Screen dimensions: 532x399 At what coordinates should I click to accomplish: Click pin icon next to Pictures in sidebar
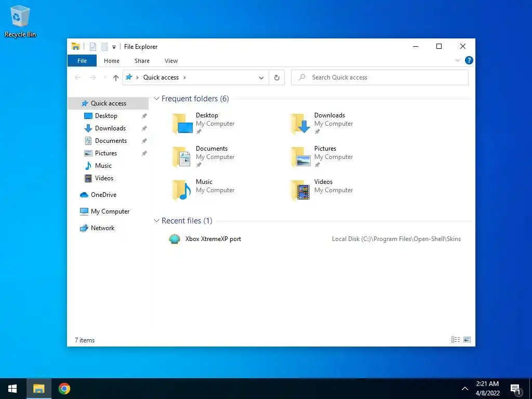point(144,153)
